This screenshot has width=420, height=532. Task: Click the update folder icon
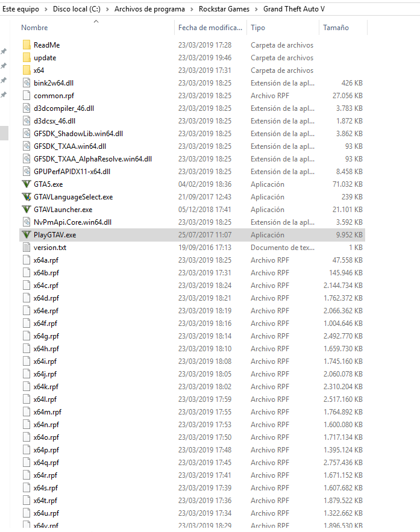point(27,58)
